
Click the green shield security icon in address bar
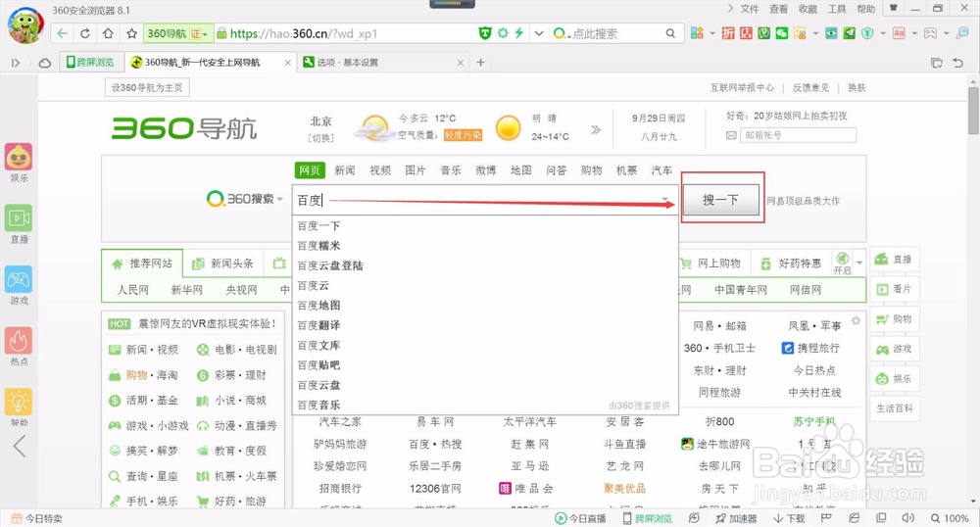[x=484, y=33]
